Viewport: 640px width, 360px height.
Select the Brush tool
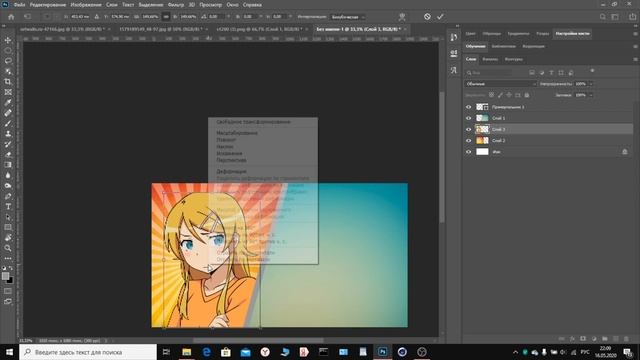pyautogui.click(x=8, y=123)
